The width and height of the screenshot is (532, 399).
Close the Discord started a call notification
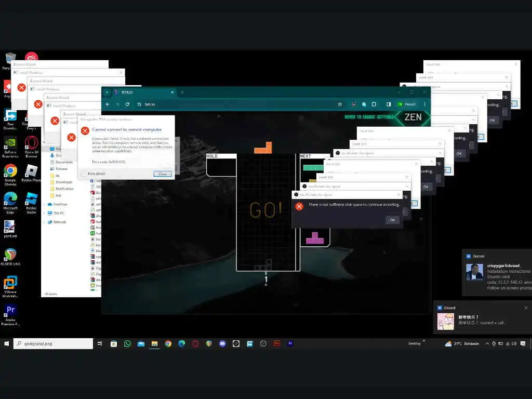tap(526, 308)
